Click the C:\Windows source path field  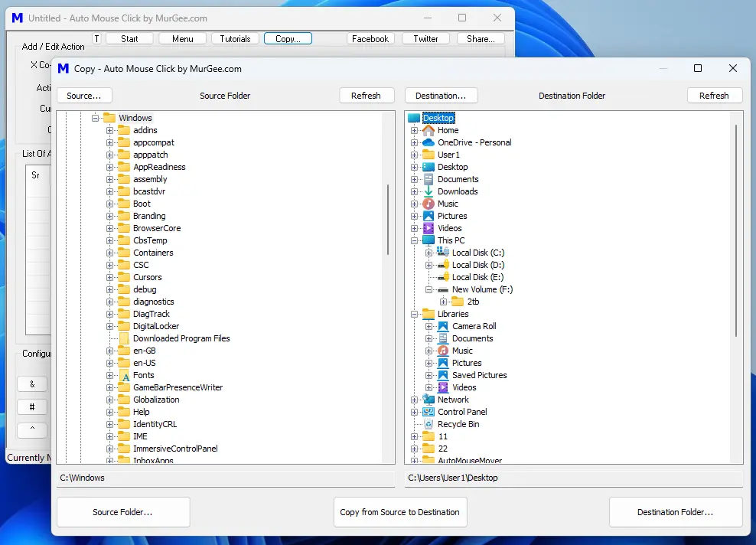226,478
